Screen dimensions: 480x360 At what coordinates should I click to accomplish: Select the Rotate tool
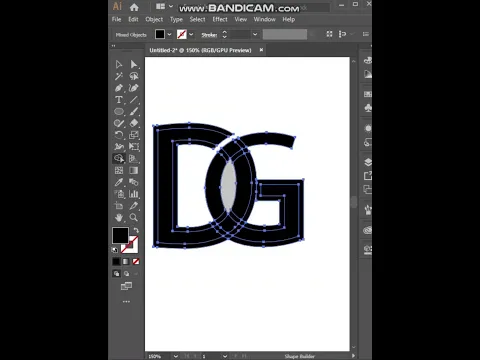(119, 135)
